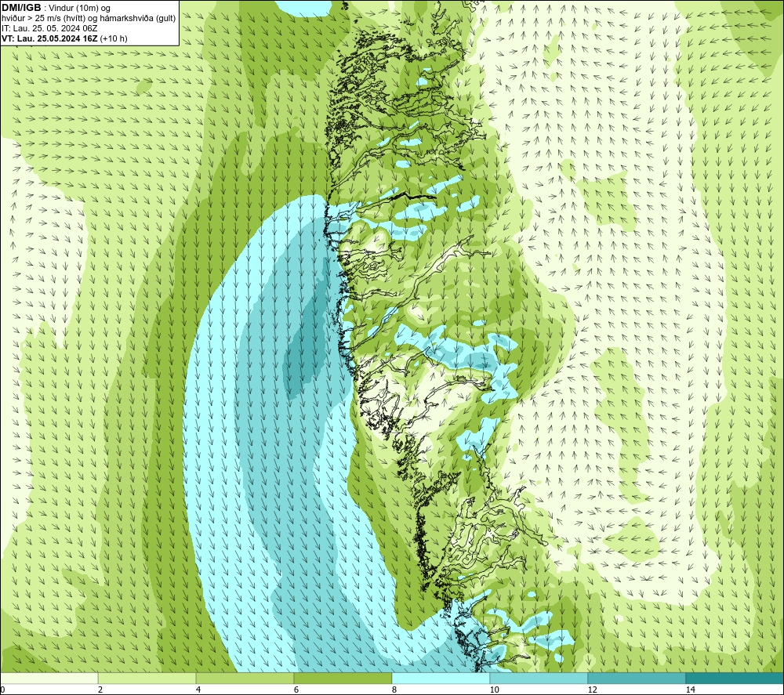
Task: Click the '0' label on color scale
Action: [x=2, y=690]
